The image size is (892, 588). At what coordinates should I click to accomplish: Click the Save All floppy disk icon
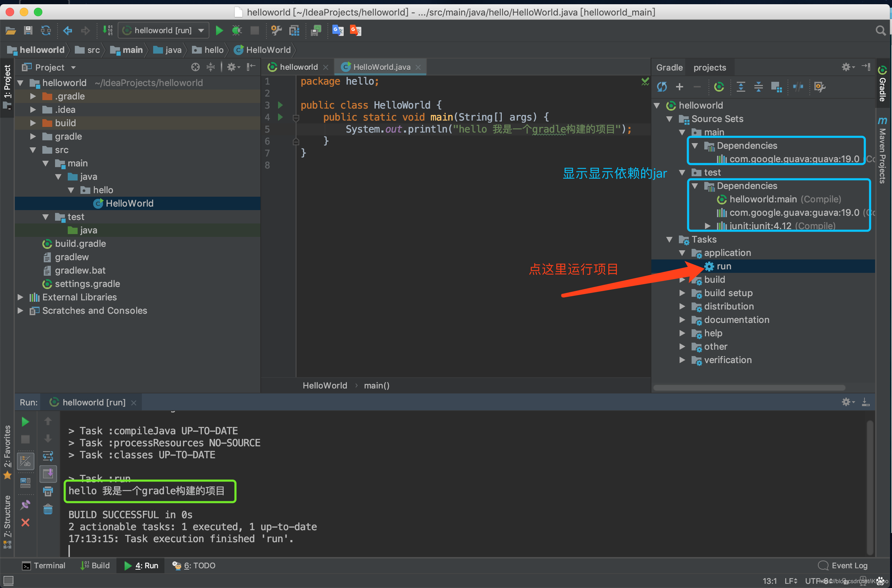(x=28, y=30)
